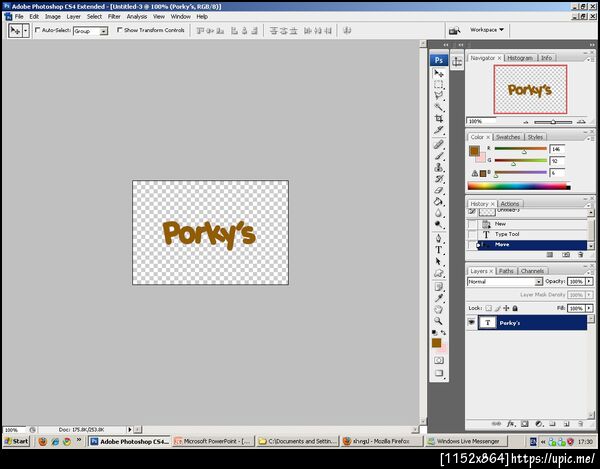Open Windows Live Messenger from taskbar
Image resolution: width=600 pixels, height=469 pixels.
click(x=464, y=441)
